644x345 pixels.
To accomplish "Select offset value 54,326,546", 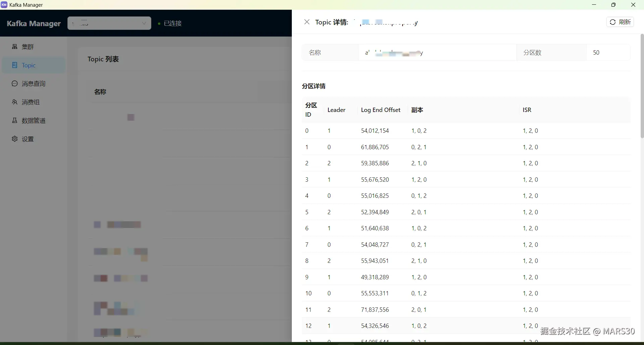I will click(x=375, y=326).
